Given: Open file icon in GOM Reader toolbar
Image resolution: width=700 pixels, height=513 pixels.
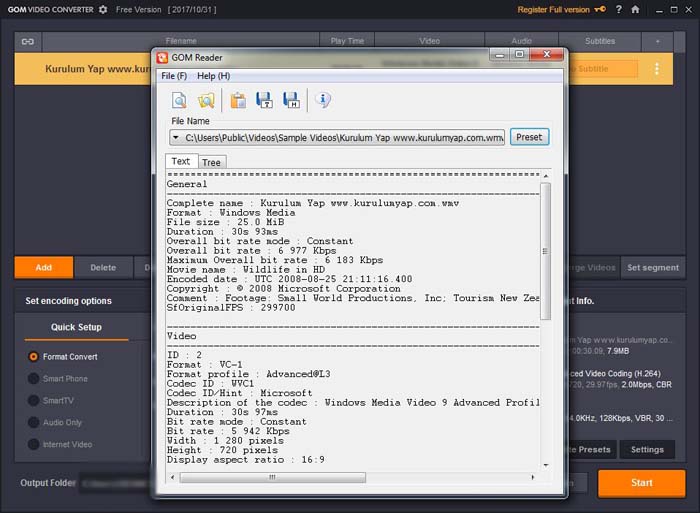Looking at the screenshot, I should tap(179, 100).
